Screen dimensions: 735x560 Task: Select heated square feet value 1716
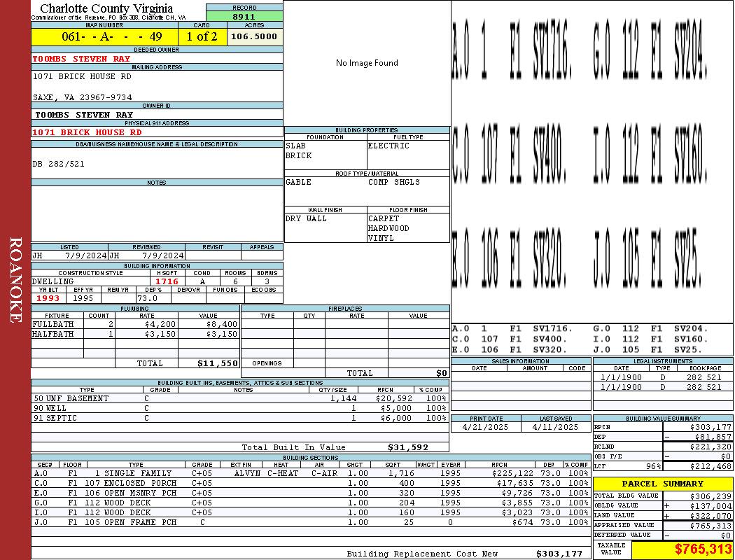(x=167, y=281)
